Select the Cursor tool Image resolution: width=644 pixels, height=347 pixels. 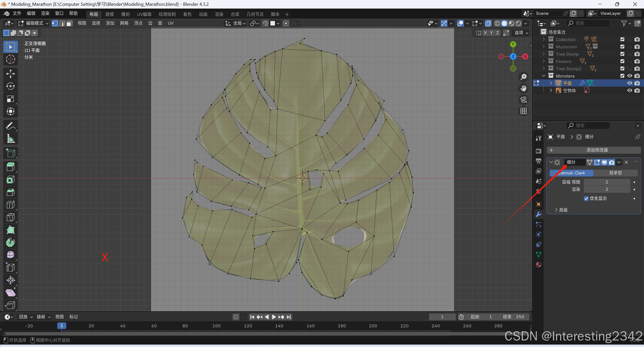[10, 59]
